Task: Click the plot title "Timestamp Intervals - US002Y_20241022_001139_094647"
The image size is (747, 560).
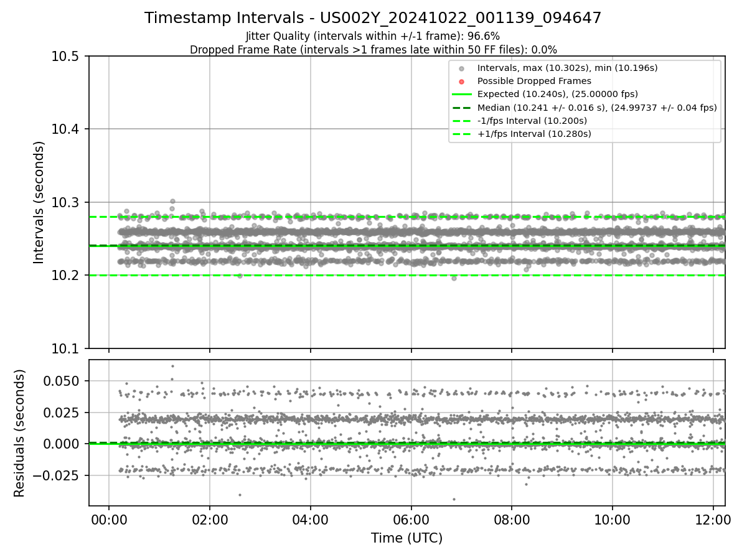Action: coord(373,18)
